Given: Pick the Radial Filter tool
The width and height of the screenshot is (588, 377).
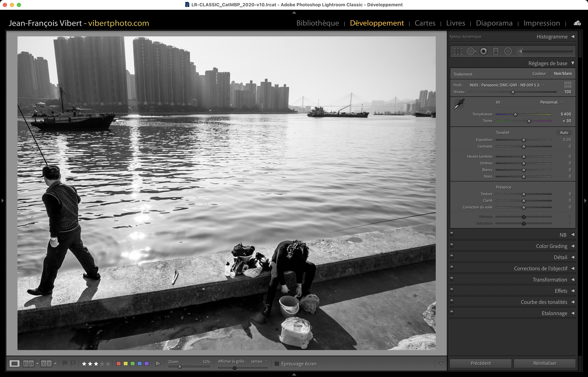Looking at the screenshot, I should coord(508,51).
